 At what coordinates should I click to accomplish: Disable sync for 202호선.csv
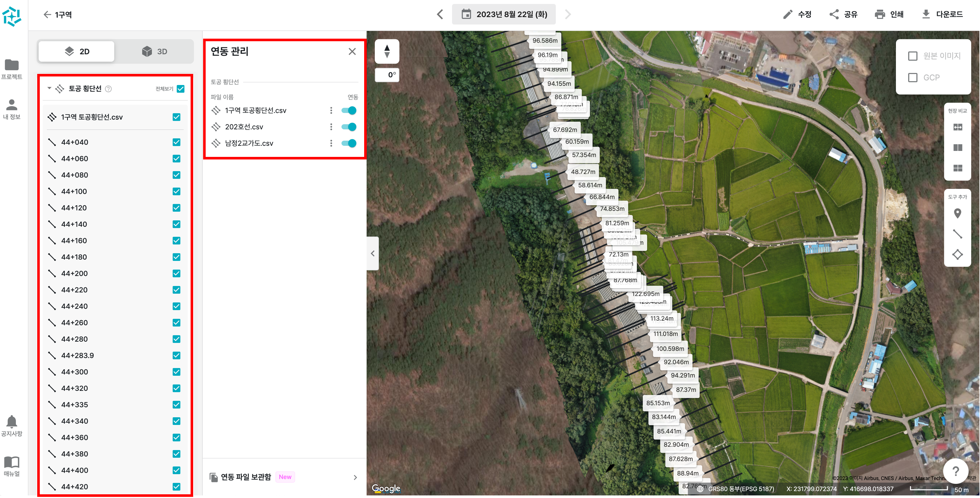coord(349,127)
